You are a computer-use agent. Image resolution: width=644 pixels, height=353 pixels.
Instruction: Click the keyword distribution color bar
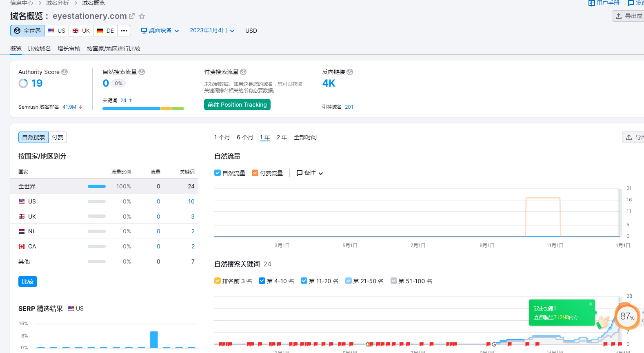(x=143, y=109)
